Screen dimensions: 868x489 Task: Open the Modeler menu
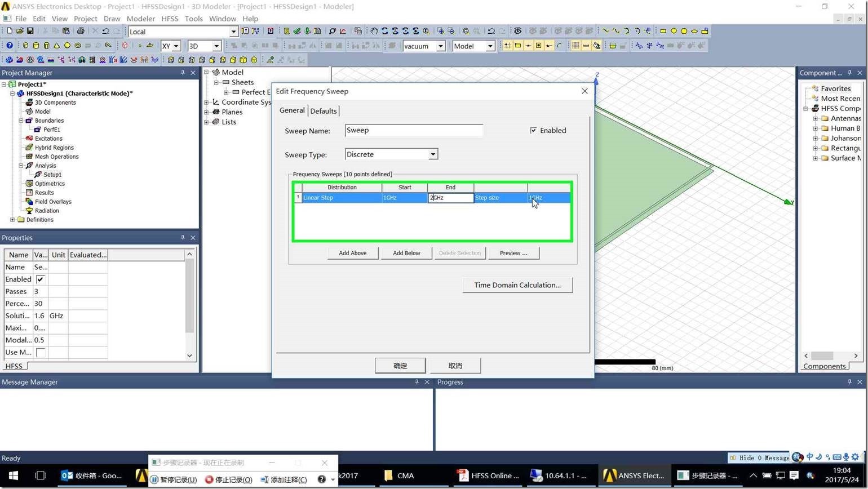point(140,19)
